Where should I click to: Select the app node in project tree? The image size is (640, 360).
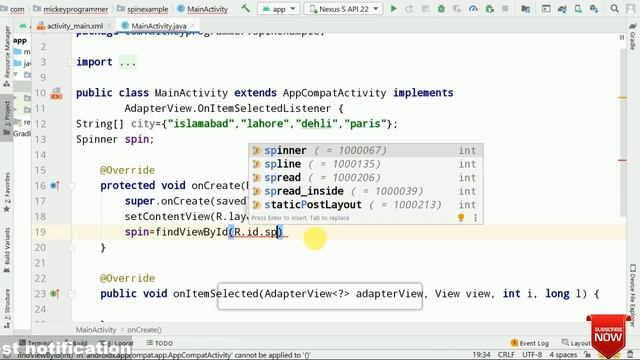(x=20, y=40)
